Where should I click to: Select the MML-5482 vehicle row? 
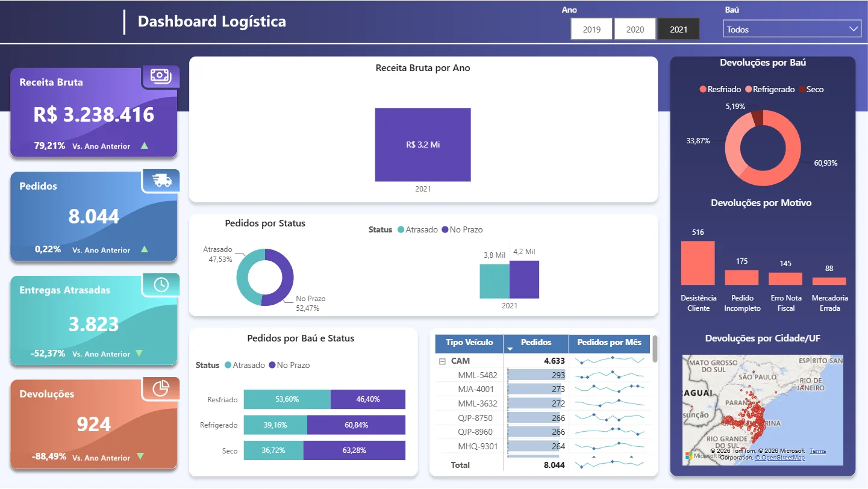pos(543,375)
